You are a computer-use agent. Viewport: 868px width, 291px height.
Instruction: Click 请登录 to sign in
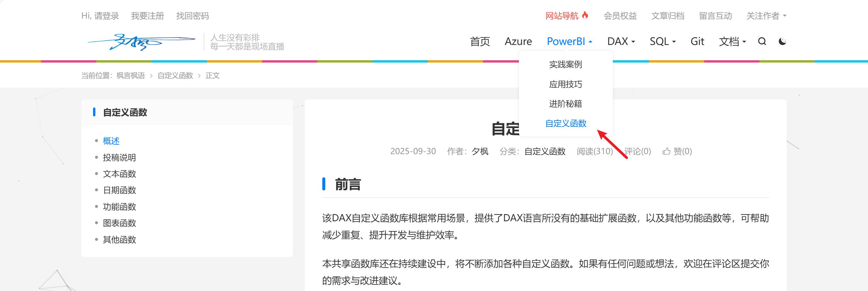pos(106,16)
